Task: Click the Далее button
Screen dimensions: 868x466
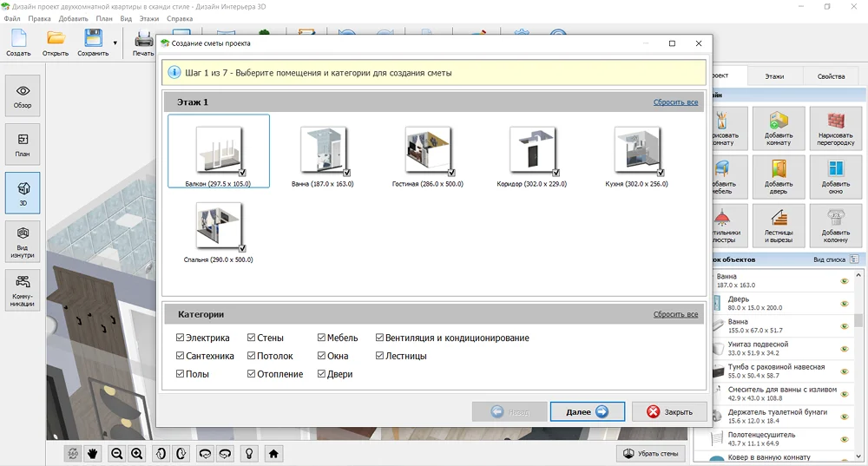Action: tap(587, 412)
